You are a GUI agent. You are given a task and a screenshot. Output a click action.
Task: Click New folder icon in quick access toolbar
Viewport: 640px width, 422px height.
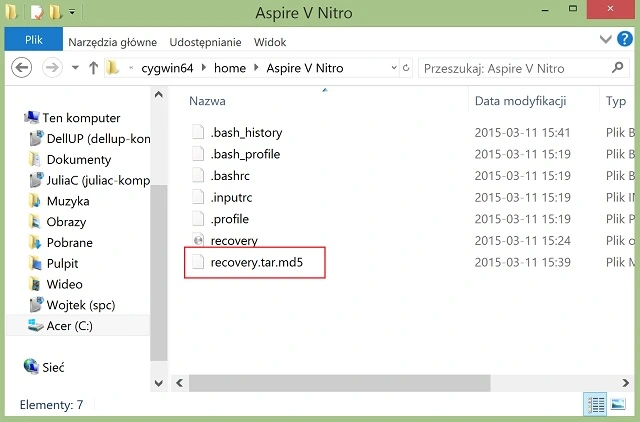pyautogui.click(x=55, y=13)
